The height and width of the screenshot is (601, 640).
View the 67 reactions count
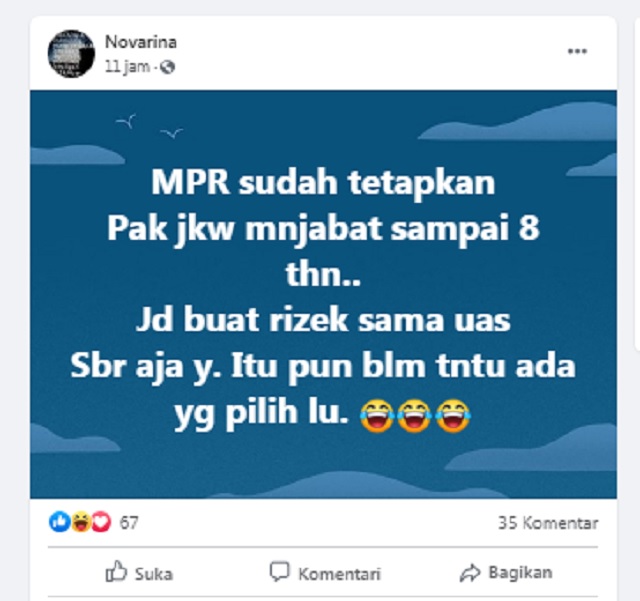(129, 523)
